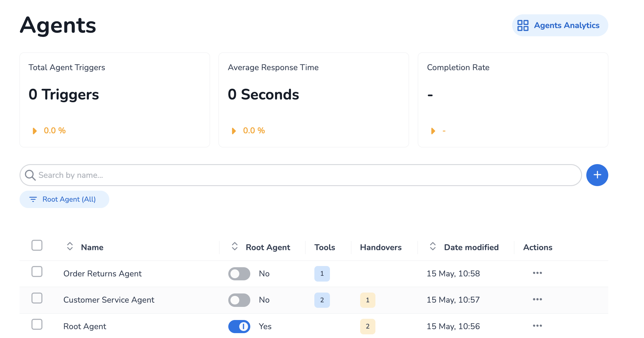Sort by Date modified column arrows
The height and width of the screenshot is (338, 644).
coord(432,246)
